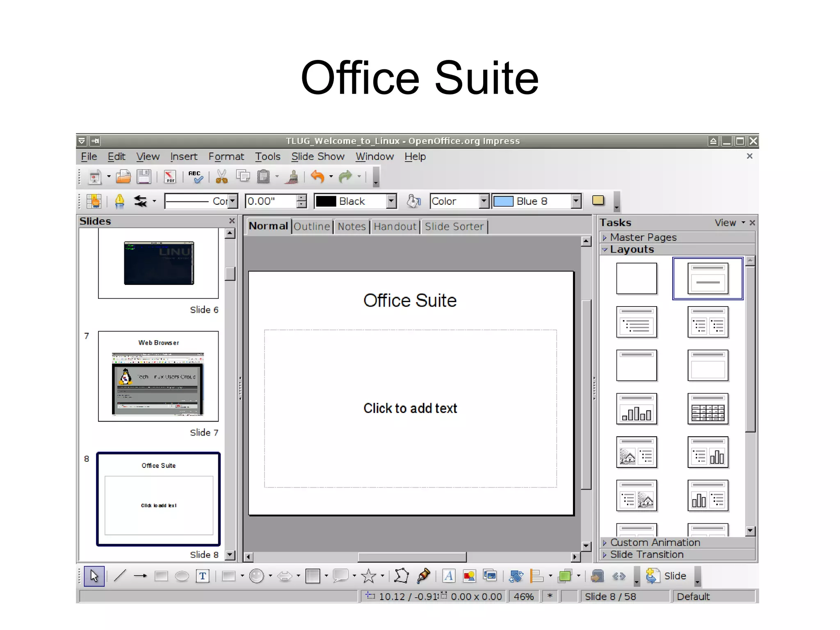The image size is (840, 630).
Task: Close the Slides panel
Action: click(232, 221)
